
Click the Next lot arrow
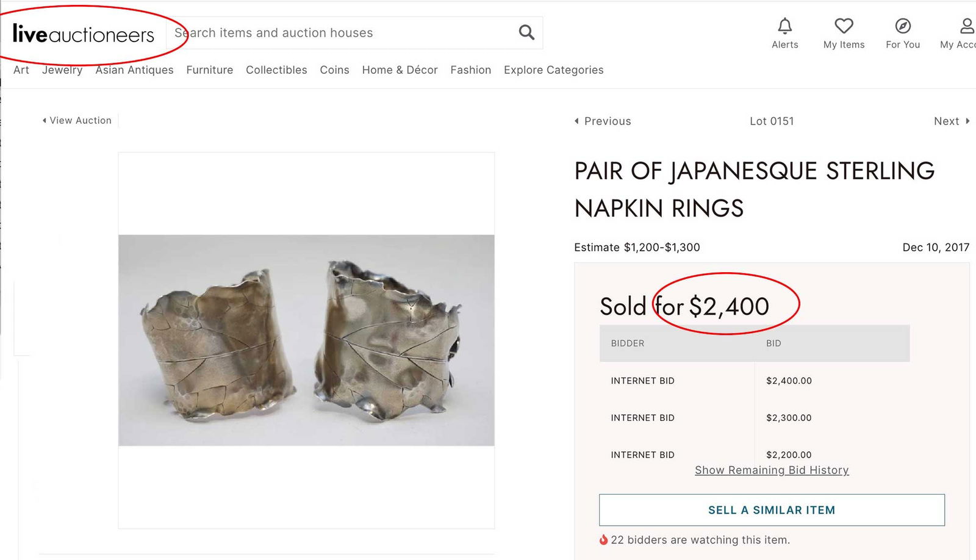click(969, 121)
